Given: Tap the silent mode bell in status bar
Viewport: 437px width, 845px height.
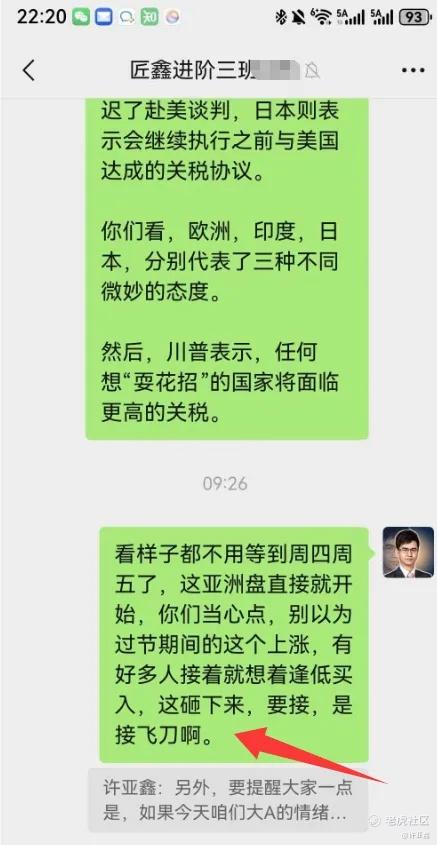Looking at the screenshot, I should [298, 17].
